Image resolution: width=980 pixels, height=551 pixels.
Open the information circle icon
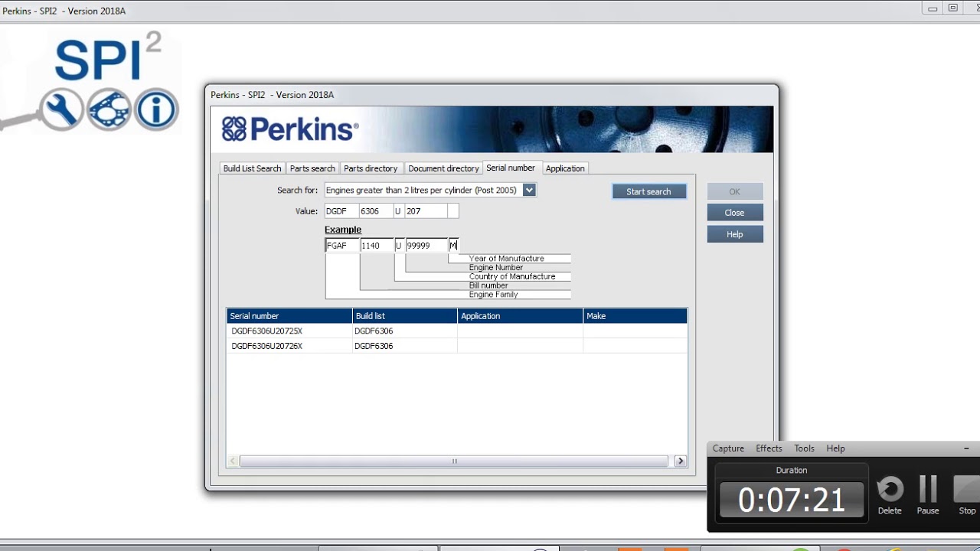(x=156, y=109)
